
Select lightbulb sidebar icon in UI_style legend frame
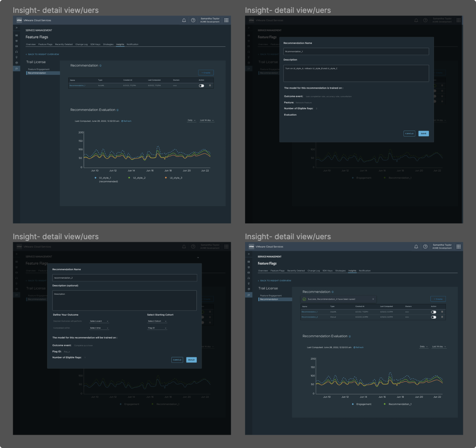pos(16,57)
